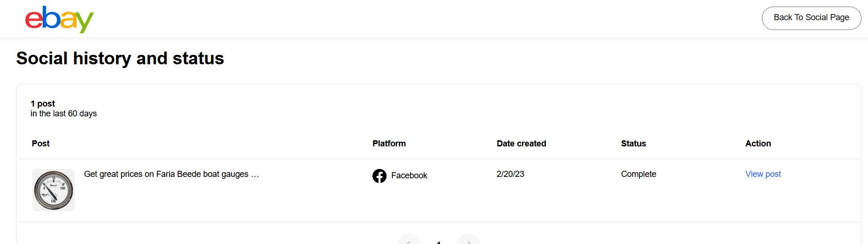This screenshot has height=244, width=868.
Task: Click the Social history and status heading
Action: coord(120,58)
